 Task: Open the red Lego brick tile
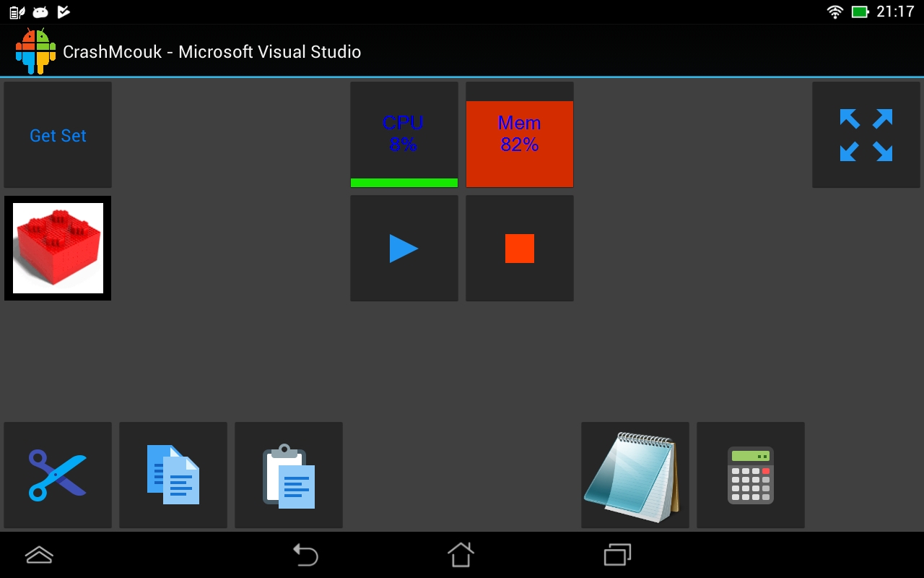(58, 248)
